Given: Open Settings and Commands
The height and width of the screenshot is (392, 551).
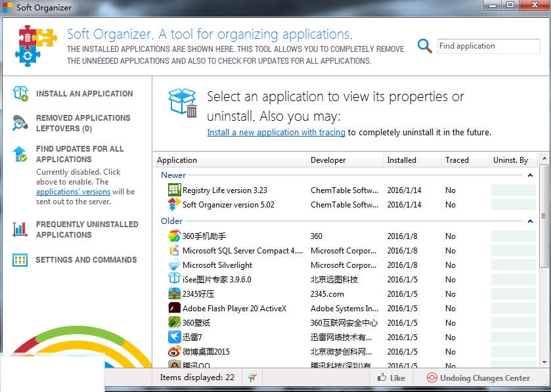Looking at the screenshot, I should pos(86,260).
